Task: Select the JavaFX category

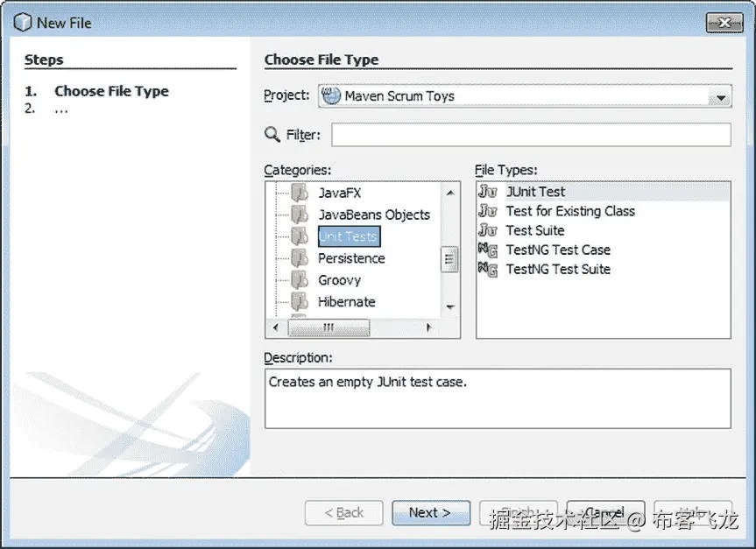Action: click(339, 193)
